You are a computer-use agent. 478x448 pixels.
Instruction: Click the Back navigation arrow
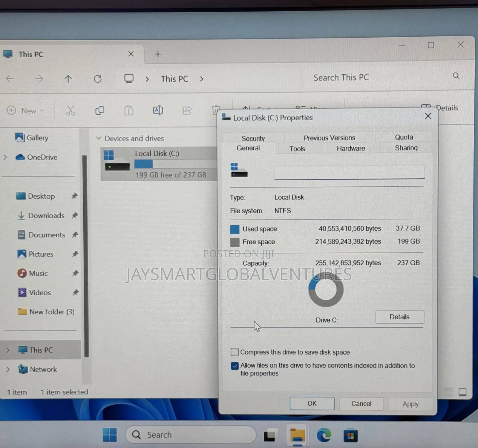point(10,79)
